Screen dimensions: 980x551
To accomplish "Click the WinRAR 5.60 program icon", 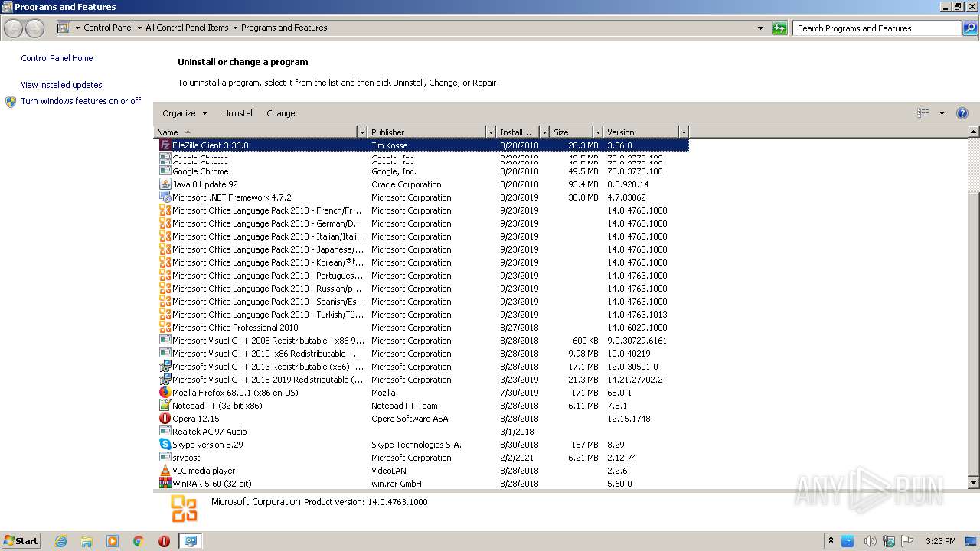I will (x=165, y=484).
